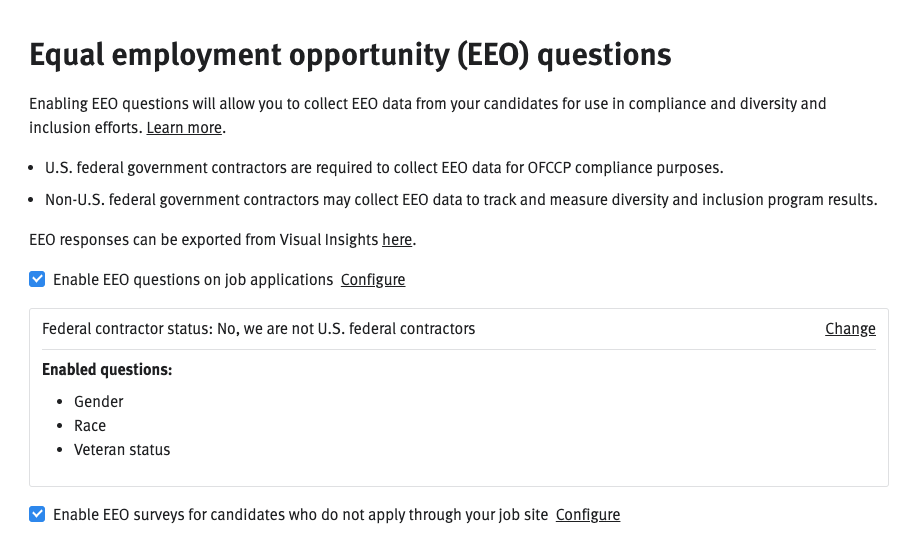Click the 'Enable EEO surveys for candidates' label text
Viewport: 914px width, 544px height.
300,515
